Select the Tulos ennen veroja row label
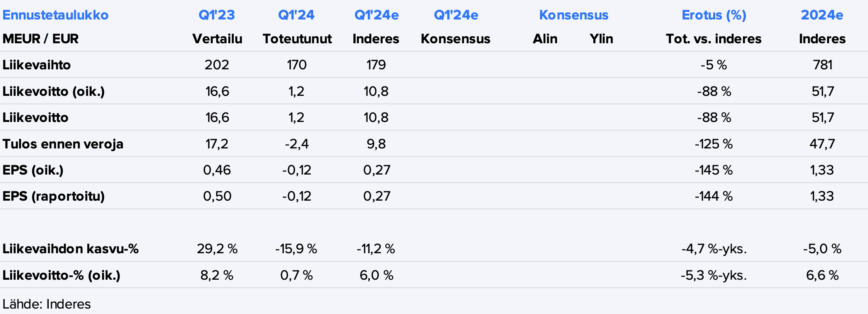868x314 pixels. pos(63,144)
